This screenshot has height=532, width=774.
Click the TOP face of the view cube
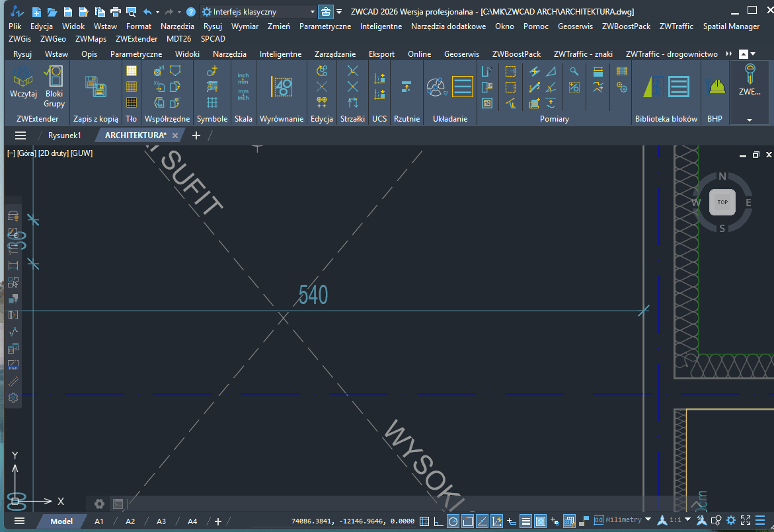click(722, 202)
